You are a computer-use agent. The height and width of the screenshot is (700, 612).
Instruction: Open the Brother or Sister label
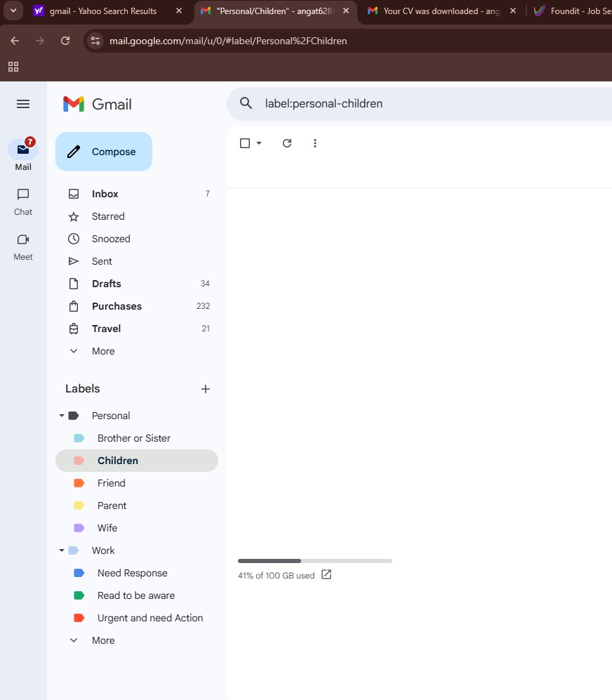pyautogui.click(x=134, y=438)
